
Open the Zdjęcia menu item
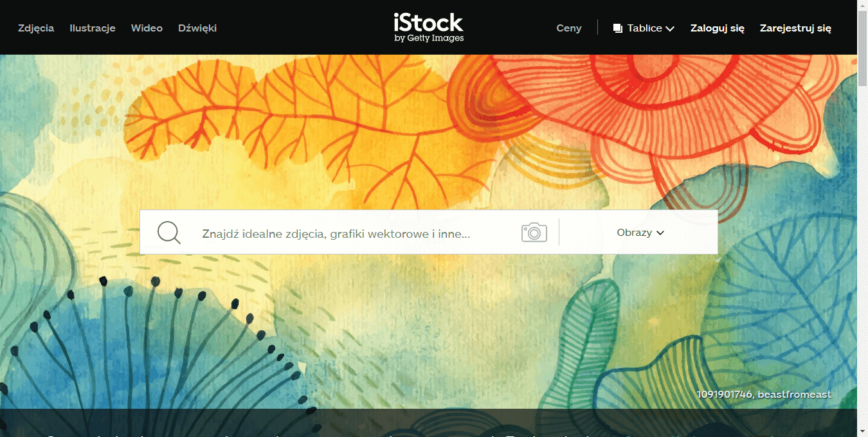(x=36, y=28)
